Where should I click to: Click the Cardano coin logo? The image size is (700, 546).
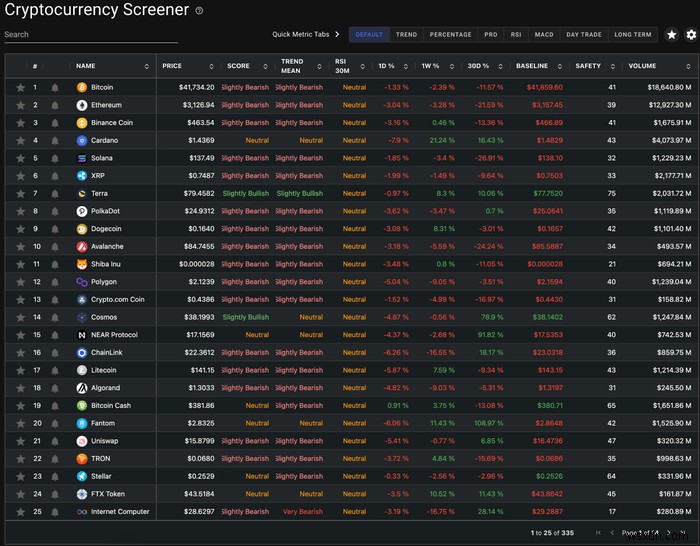(x=82, y=141)
